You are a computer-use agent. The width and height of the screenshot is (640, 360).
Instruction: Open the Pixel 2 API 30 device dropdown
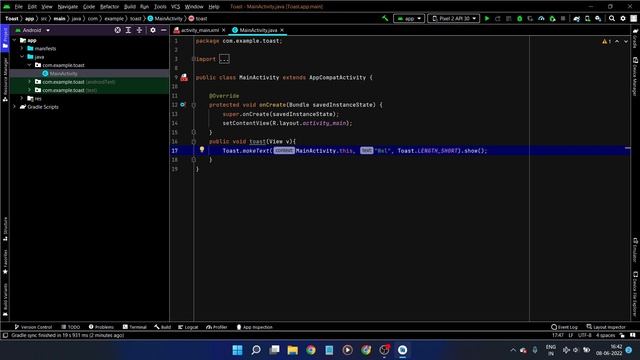[x=453, y=18]
